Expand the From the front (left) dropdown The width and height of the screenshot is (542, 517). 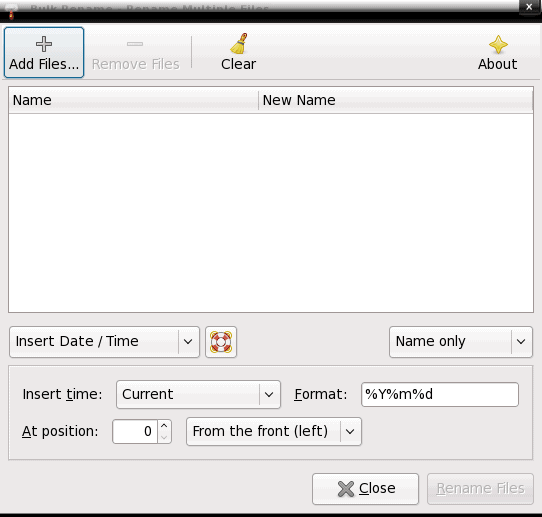[x=274, y=431]
